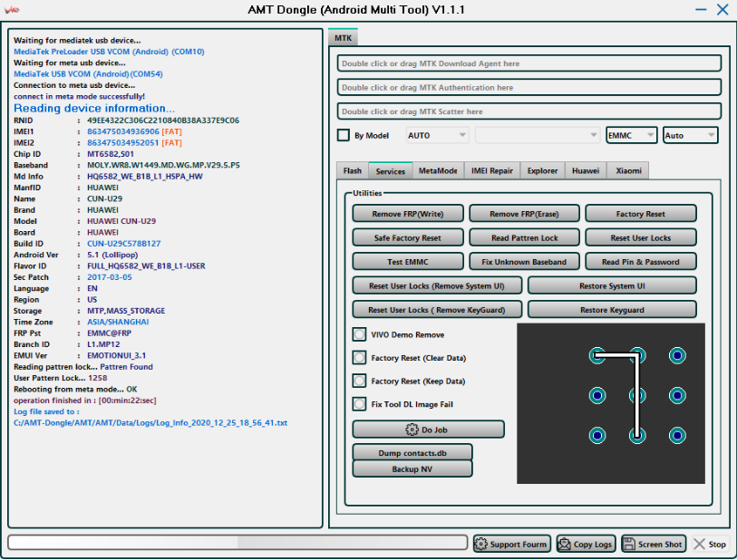Click Chip ID value MT6582,501
Viewport: 737px width, 560px height.
111,154
